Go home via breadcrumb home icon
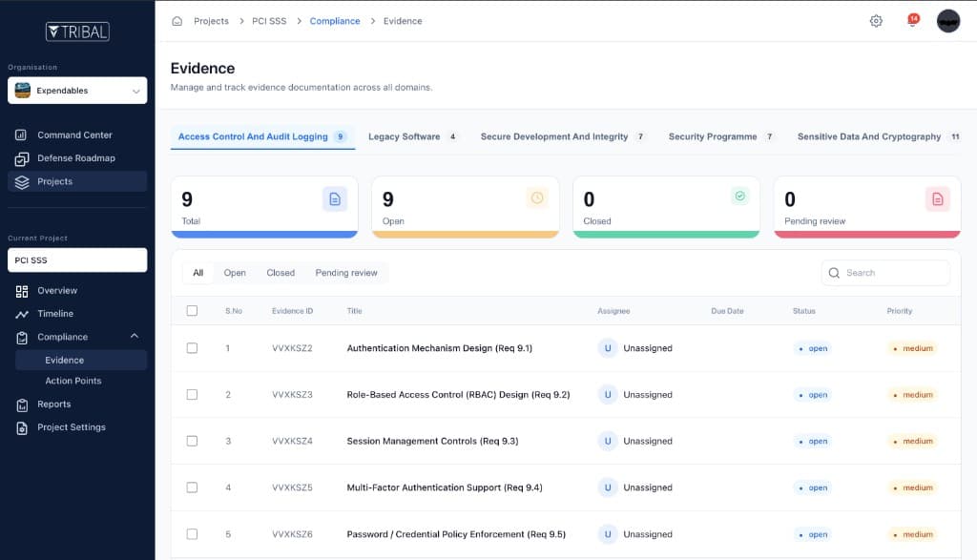The image size is (977, 560). pos(177,21)
